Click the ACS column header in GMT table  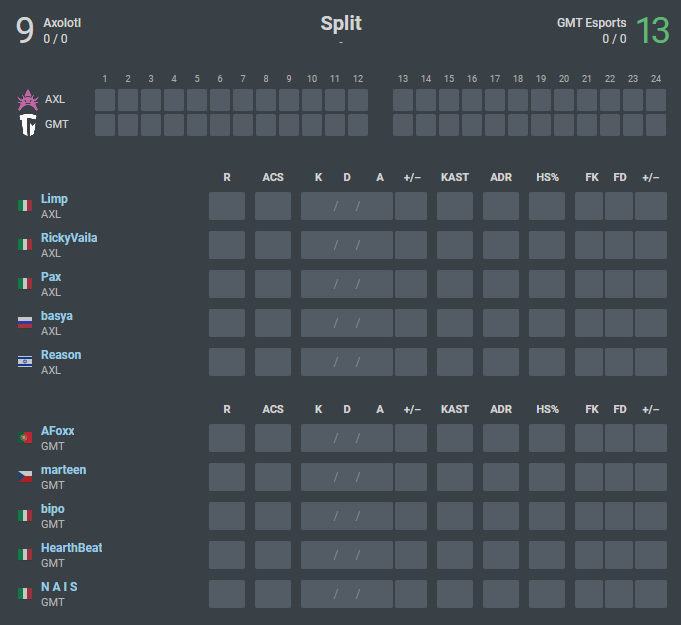coord(273,409)
